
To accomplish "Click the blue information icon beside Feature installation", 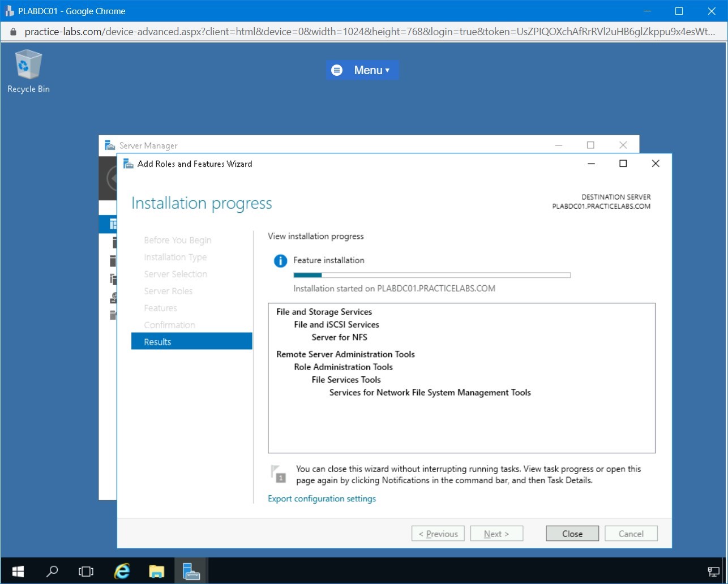I will [280, 261].
